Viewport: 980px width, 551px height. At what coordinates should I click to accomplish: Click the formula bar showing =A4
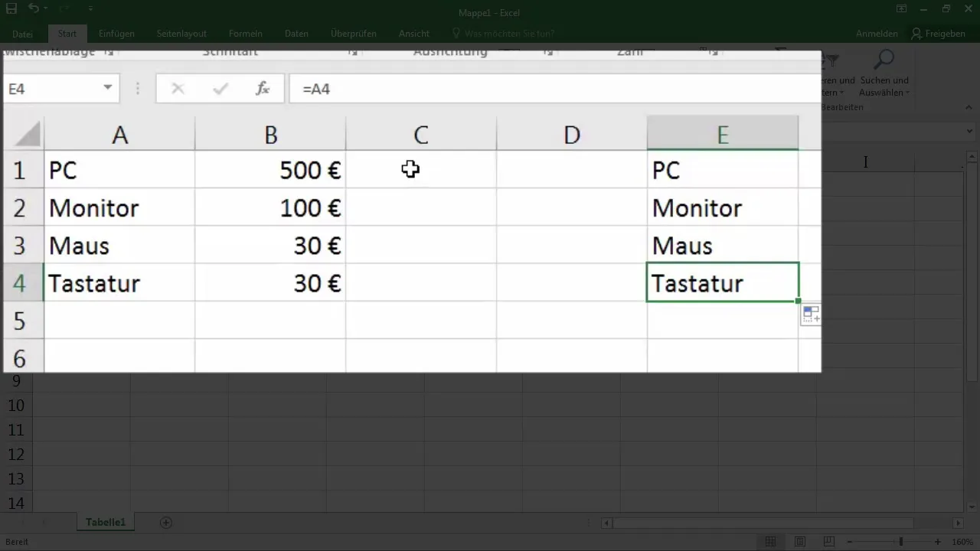point(555,89)
